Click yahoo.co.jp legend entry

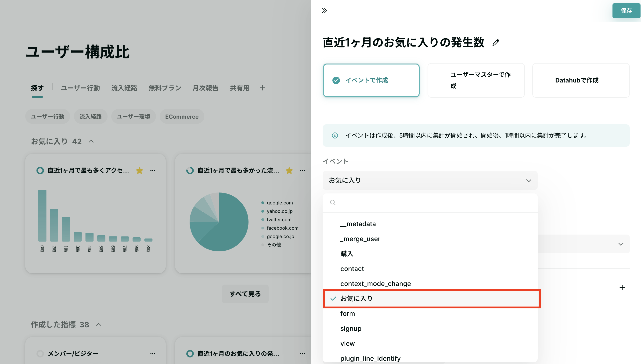[277, 211]
